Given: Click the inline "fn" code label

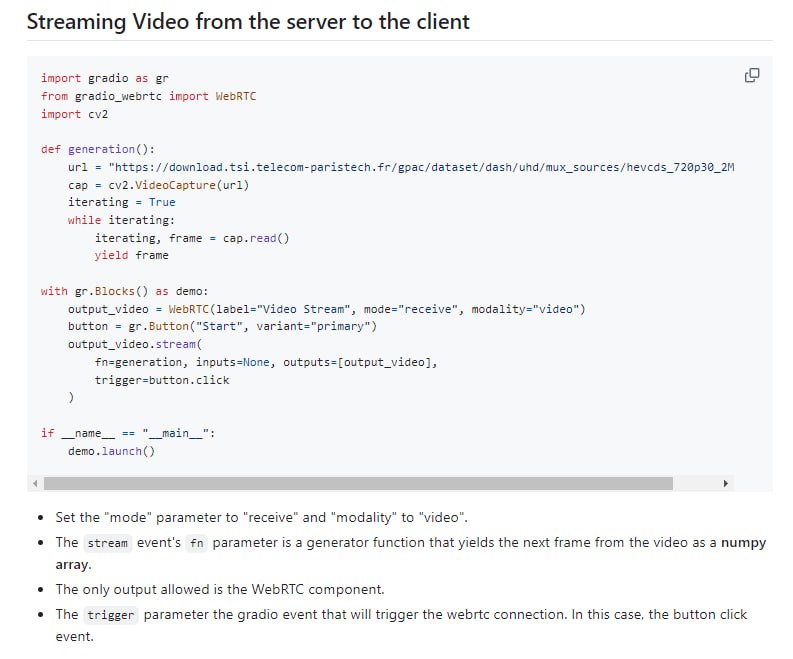Looking at the screenshot, I should pyautogui.click(x=196, y=543).
